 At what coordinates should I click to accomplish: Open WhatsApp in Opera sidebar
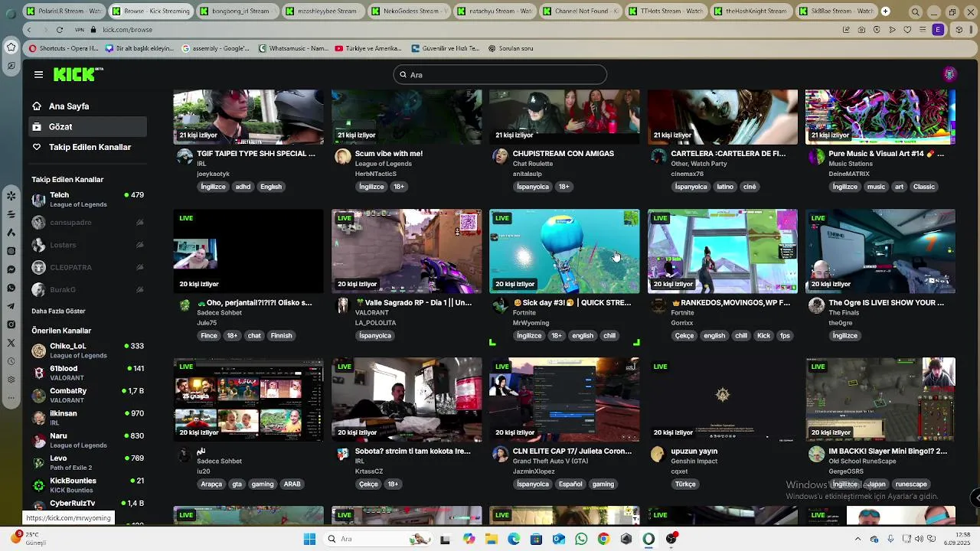click(11, 288)
